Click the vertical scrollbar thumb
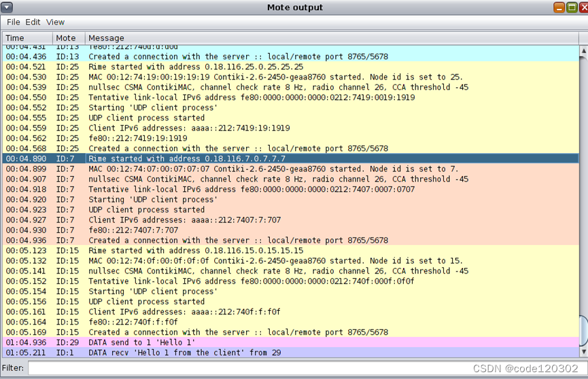Screen dimensions: 588x379 (x=583, y=330)
